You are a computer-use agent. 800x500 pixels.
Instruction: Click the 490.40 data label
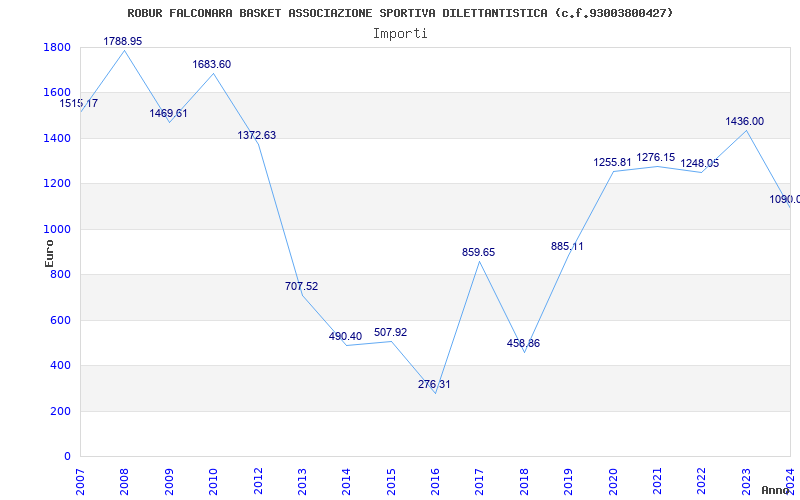coord(345,336)
